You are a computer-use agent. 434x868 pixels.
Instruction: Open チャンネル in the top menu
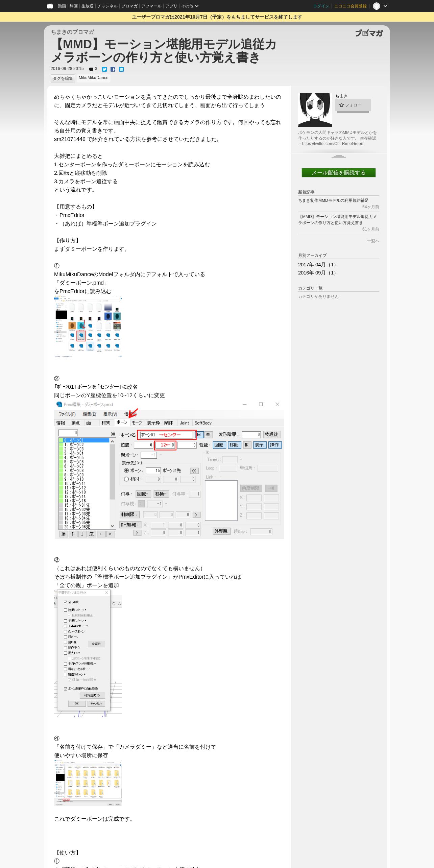[107, 6]
